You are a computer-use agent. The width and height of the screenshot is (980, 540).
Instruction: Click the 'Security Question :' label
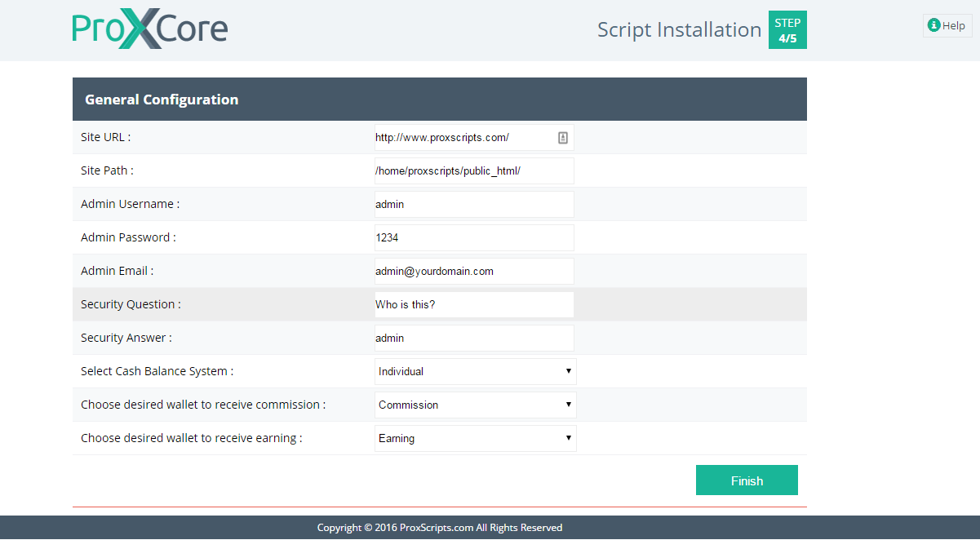(x=131, y=304)
